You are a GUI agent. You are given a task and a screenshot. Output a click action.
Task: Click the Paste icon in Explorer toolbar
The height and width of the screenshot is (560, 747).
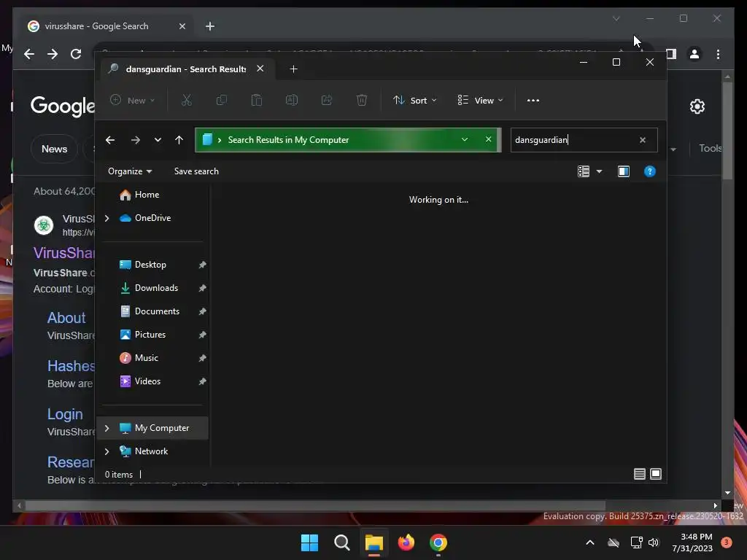pos(257,101)
